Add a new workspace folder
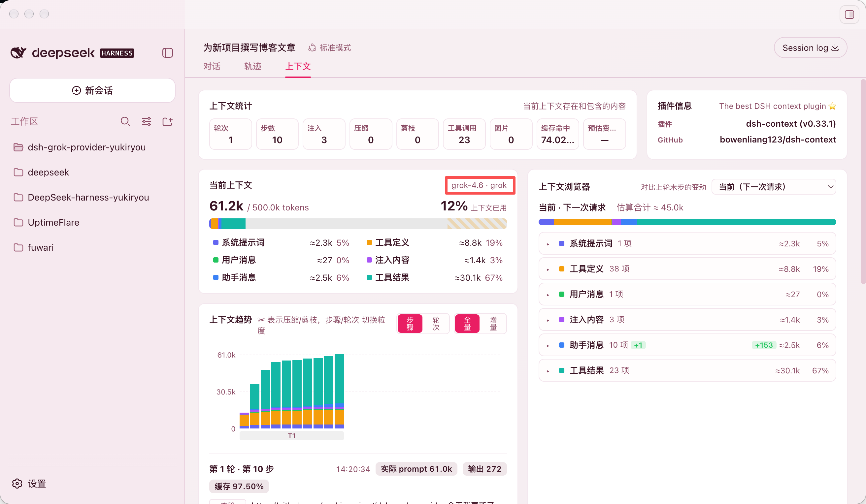Image resolution: width=866 pixels, height=504 pixels. [167, 121]
